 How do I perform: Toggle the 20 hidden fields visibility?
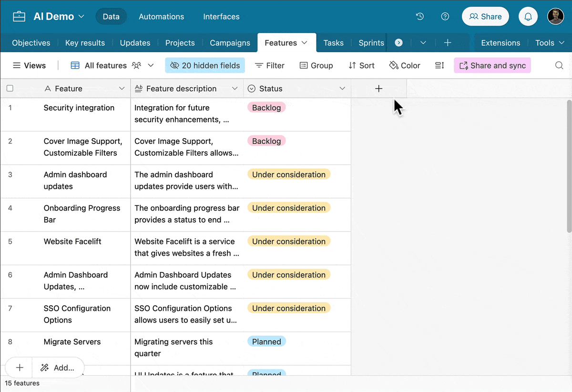(204, 65)
